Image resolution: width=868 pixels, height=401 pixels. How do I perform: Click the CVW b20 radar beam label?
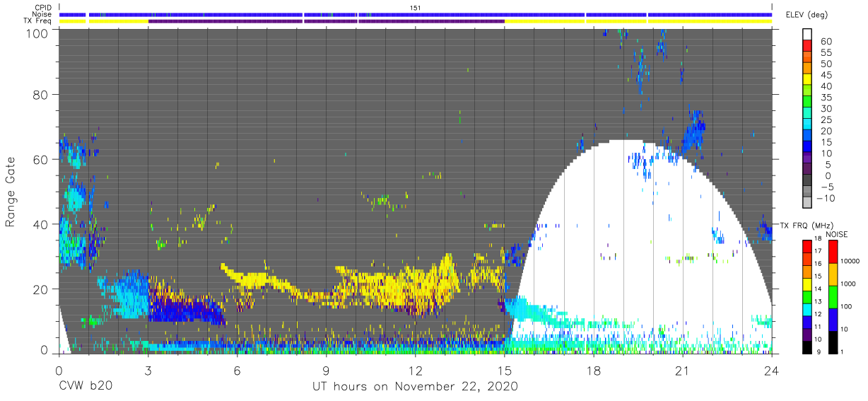point(86,387)
